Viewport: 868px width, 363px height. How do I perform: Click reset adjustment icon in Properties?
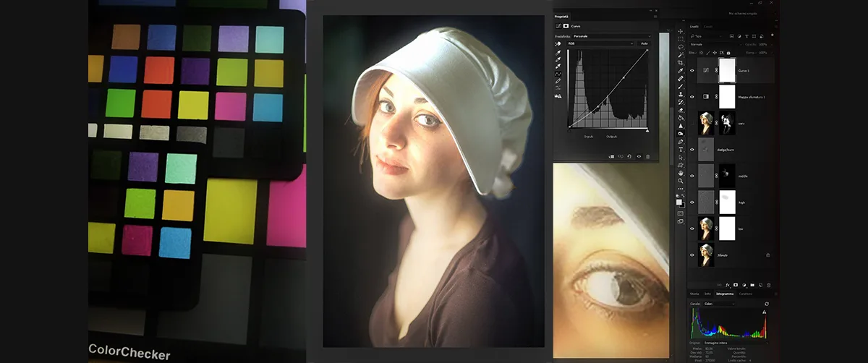(629, 155)
